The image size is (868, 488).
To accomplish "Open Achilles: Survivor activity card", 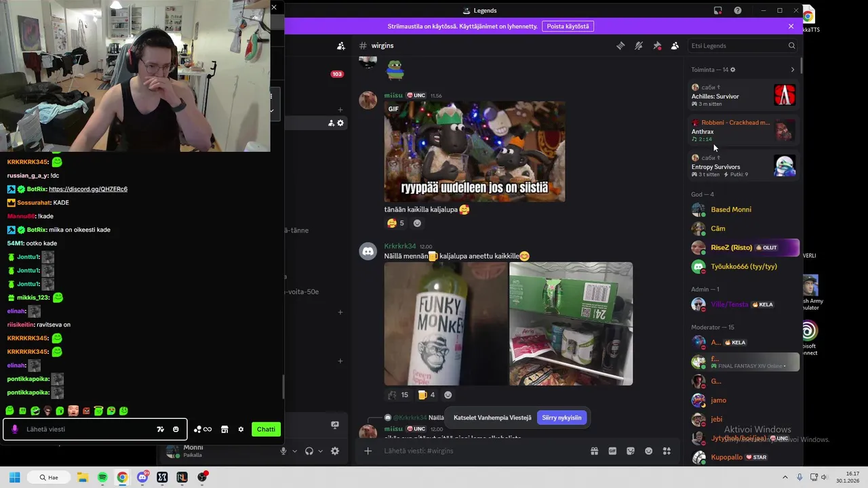I will [743, 96].
